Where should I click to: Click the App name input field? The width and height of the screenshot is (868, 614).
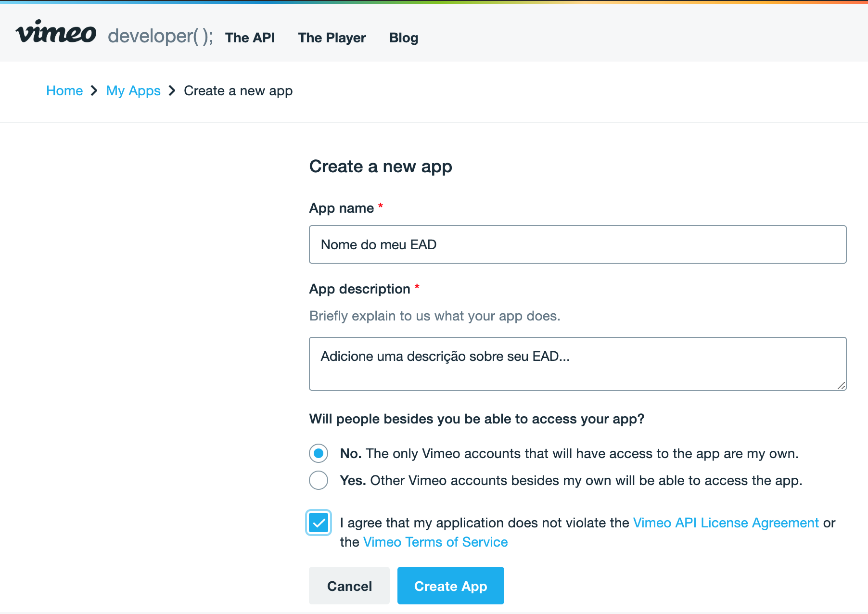pyautogui.click(x=577, y=244)
